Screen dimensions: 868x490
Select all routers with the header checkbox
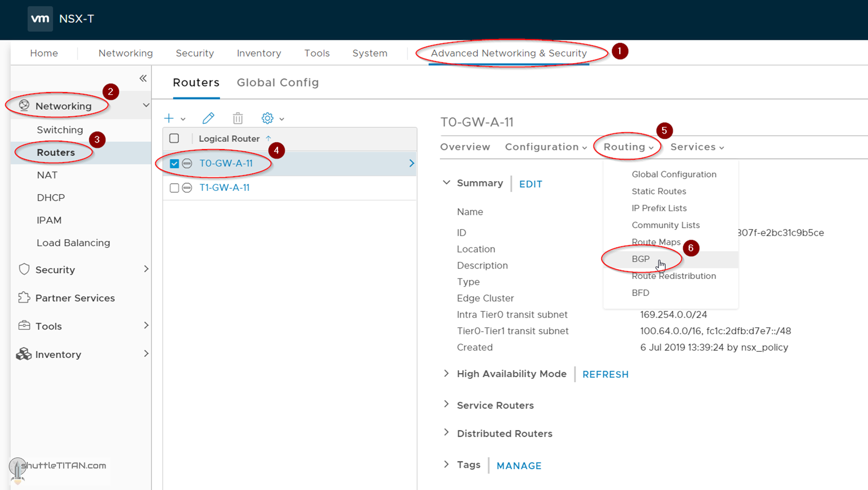[x=174, y=138]
